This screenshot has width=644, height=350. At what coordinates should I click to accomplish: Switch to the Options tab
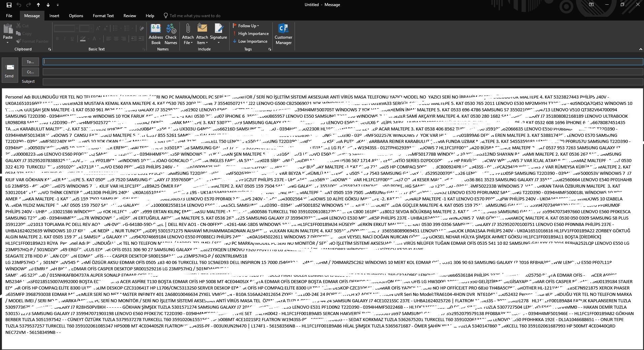pyautogui.click(x=76, y=16)
